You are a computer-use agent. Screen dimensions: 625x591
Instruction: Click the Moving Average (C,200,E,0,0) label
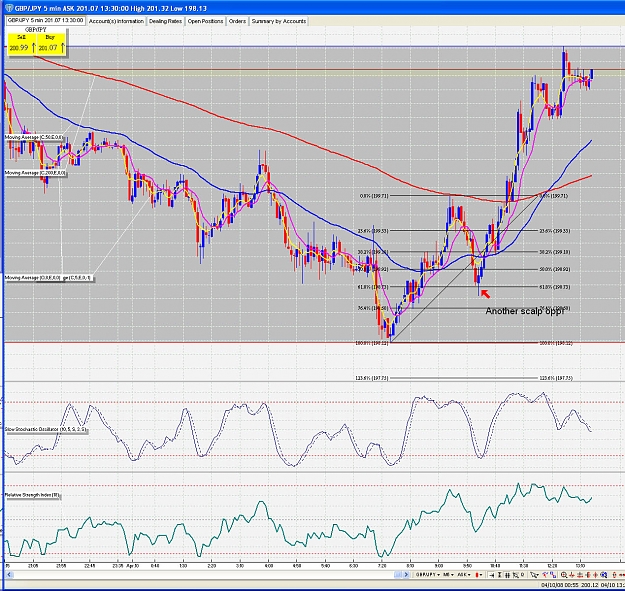35,173
